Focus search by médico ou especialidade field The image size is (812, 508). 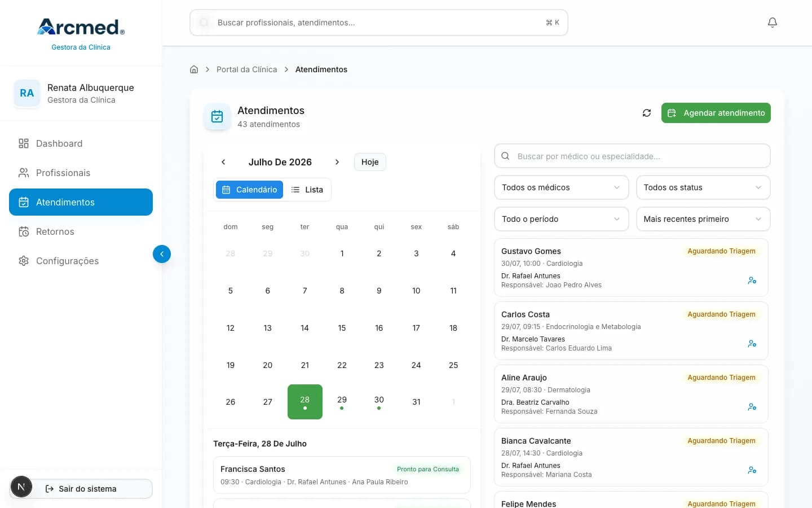[x=632, y=156]
